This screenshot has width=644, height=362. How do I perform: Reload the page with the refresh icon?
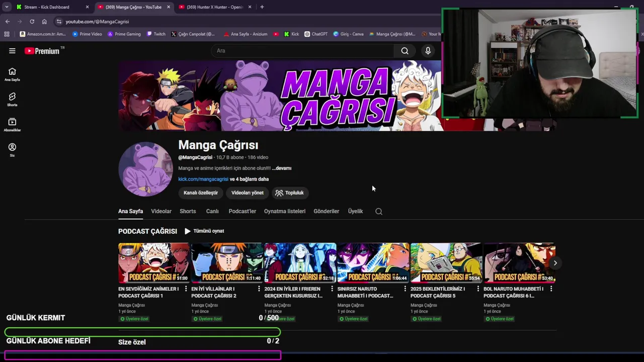[32, 22]
